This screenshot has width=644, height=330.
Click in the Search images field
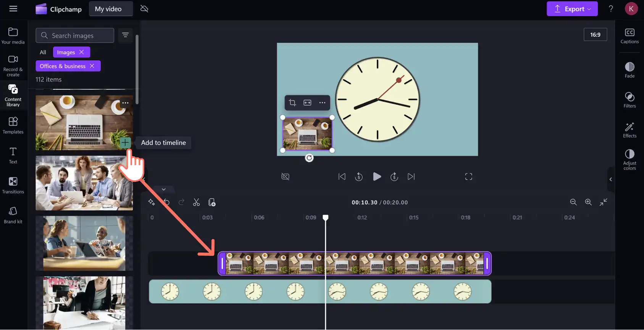75,35
